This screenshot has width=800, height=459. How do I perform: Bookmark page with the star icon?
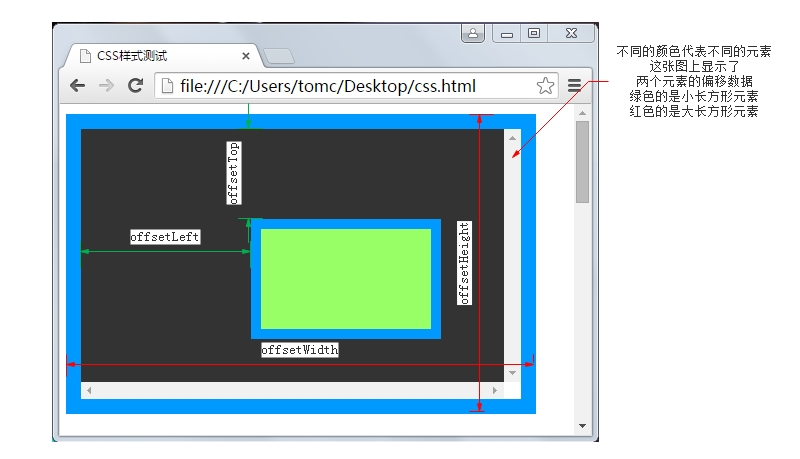(545, 86)
